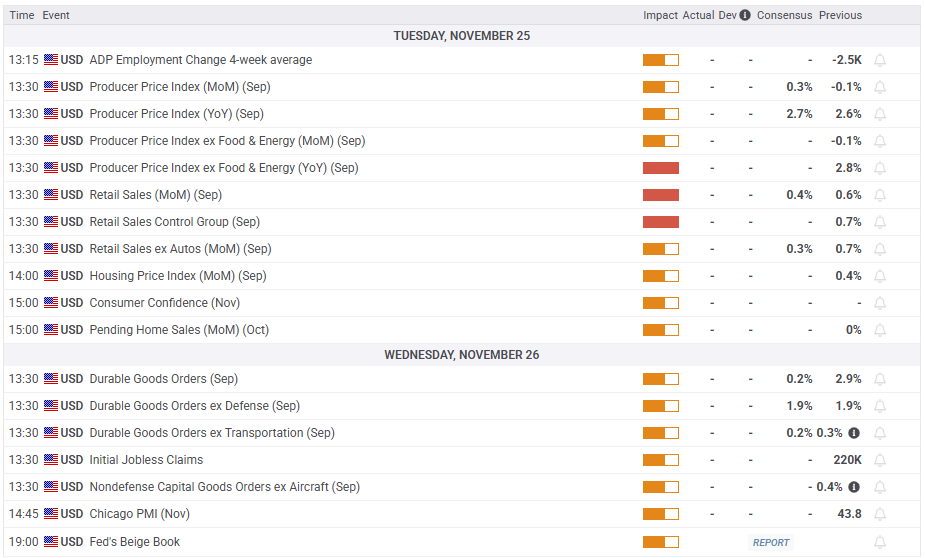Open Producer Price Index (MoM) (Sep) event
The width and height of the screenshot is (925, 558).
coord(176,87)
